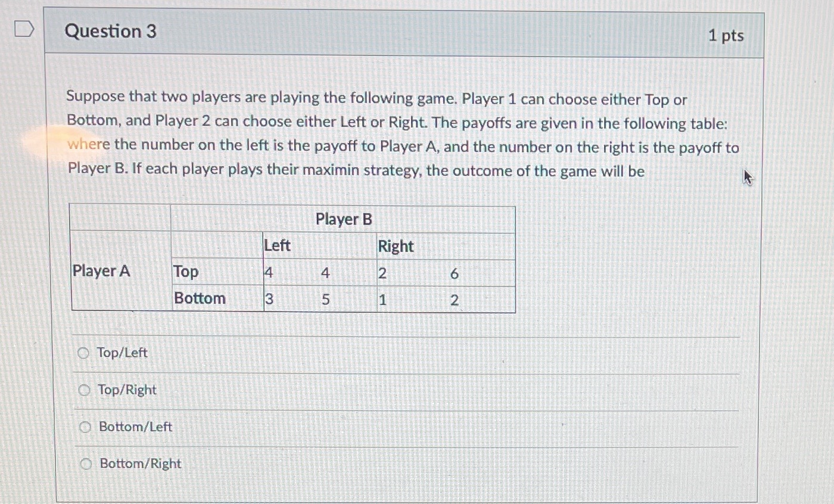Click the 'Top/Left' answer label text
Image resolution: width=834 pixels, height=504 pixels.
coord(122,353)
